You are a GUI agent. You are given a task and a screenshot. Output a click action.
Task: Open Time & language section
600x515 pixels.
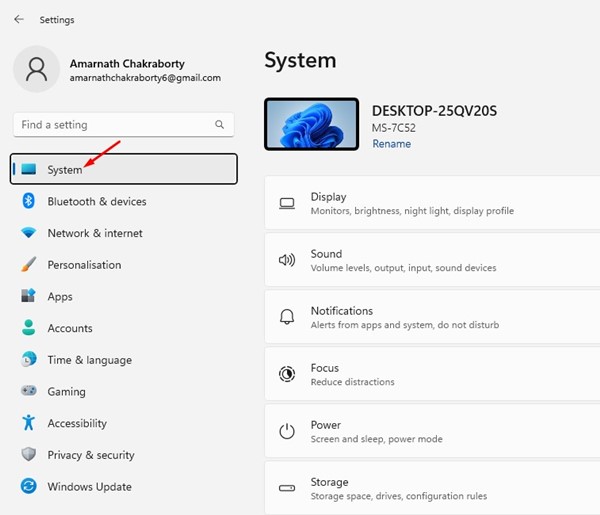(88, 360)
